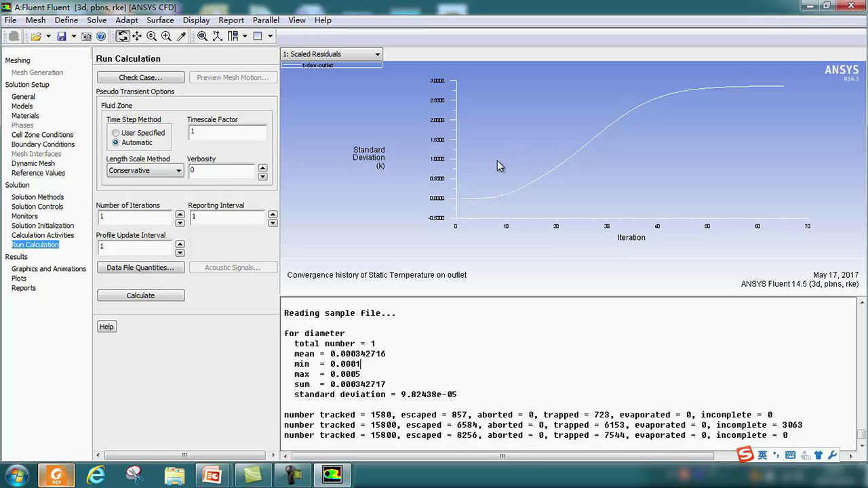The image size is (868, 488).
Task: Open the Define menu
Action: coord(66,20)
